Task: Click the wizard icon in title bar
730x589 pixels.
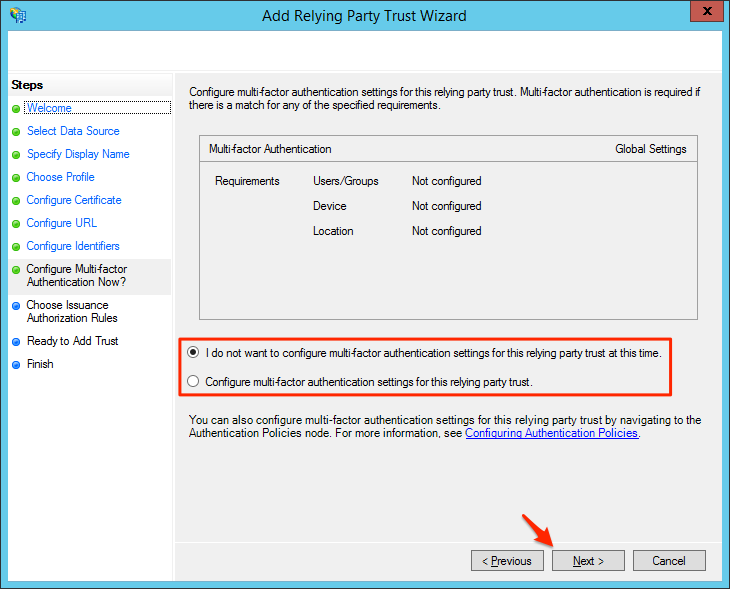Action: point(17,15)
